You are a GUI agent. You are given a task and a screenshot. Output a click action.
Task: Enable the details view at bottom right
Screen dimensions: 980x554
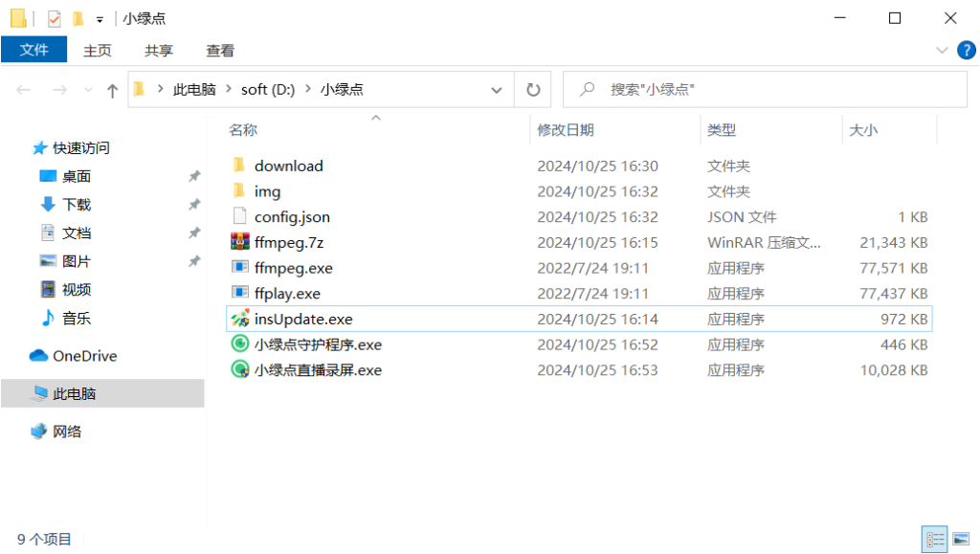[936, 539]
